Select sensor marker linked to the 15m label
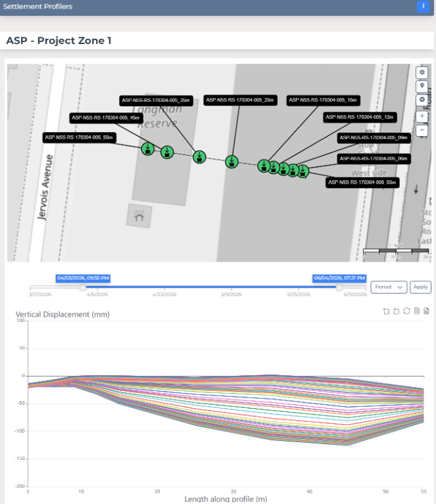 (x=264, y=166)
